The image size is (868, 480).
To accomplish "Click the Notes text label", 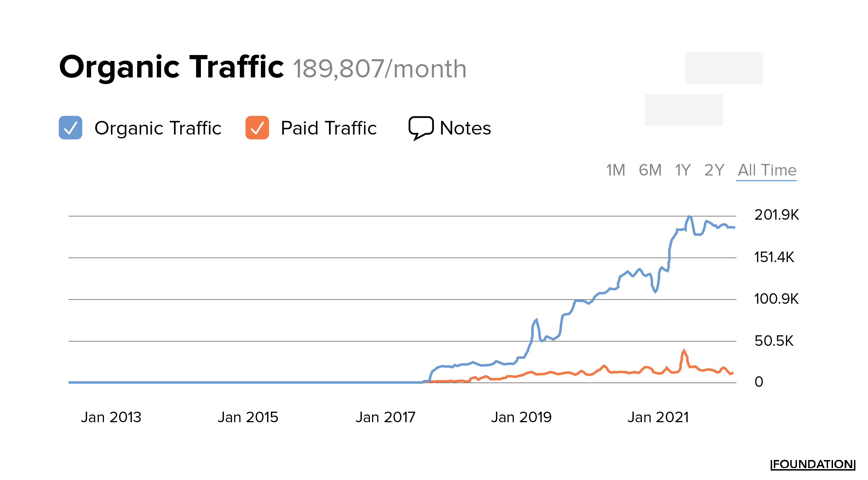I will (x=465, y=128).
